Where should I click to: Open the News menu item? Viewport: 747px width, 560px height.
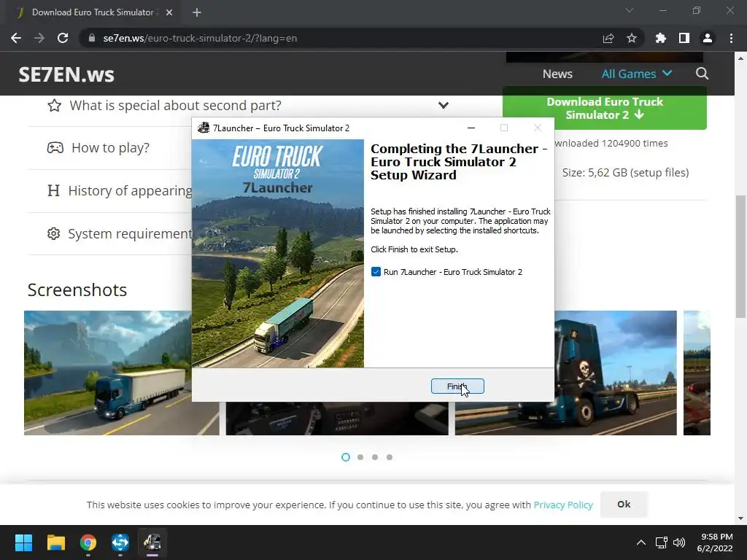[x=557, y=74]
